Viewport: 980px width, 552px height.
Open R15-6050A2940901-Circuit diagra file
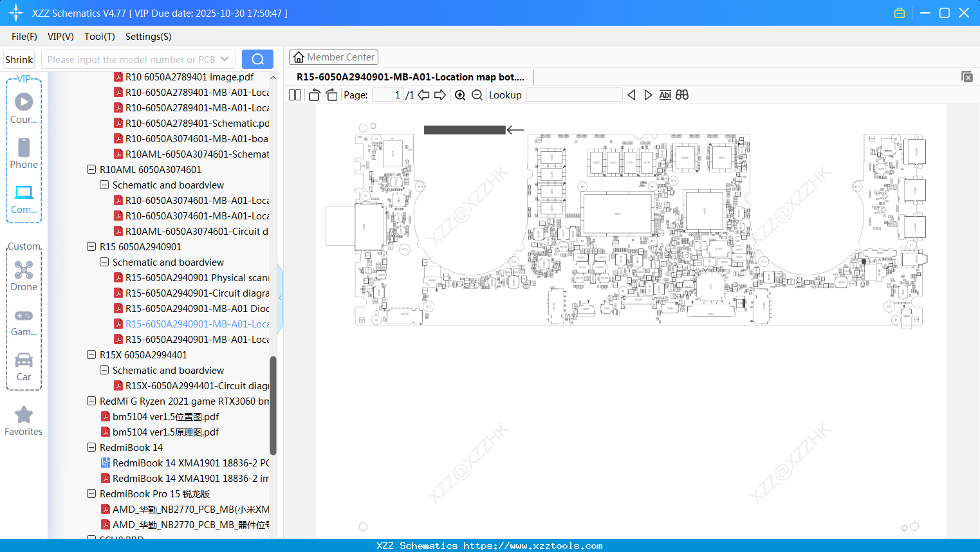click(192, 293)
